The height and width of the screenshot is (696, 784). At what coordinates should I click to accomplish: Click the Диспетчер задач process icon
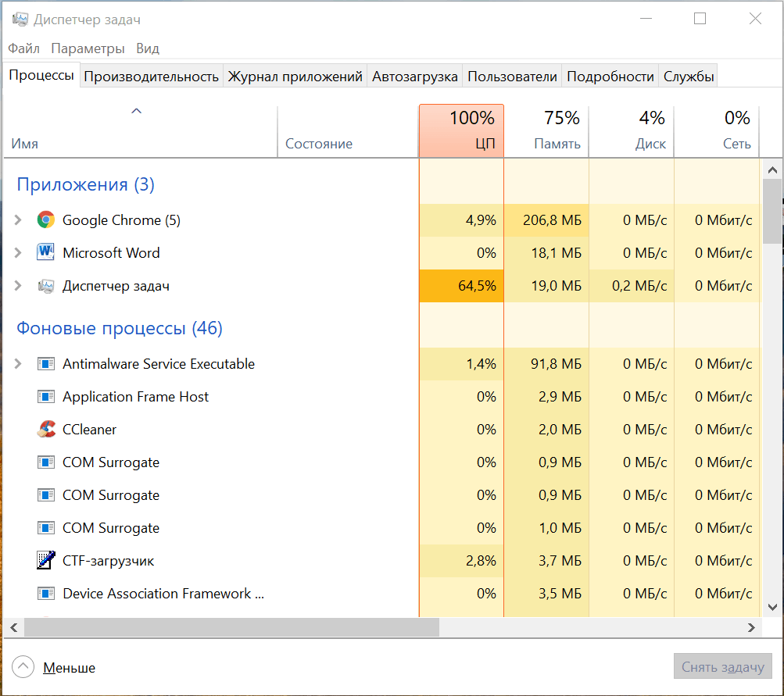pyautogui.click(x=46, y=286)
